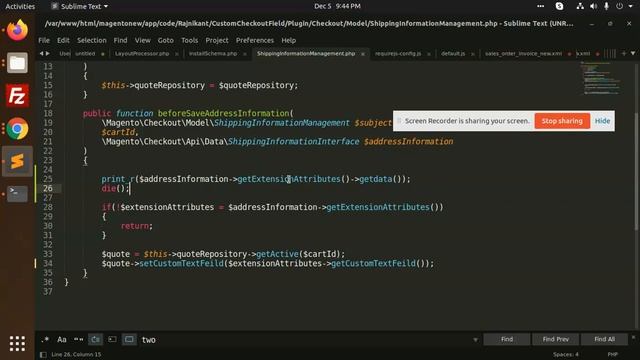Toggle case sensitive search option

coord(62,340)
